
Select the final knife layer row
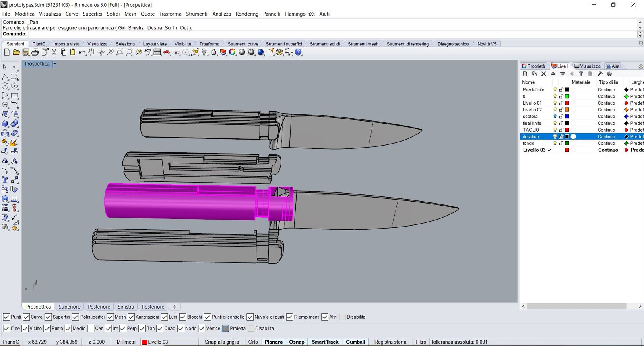point(582,123)
